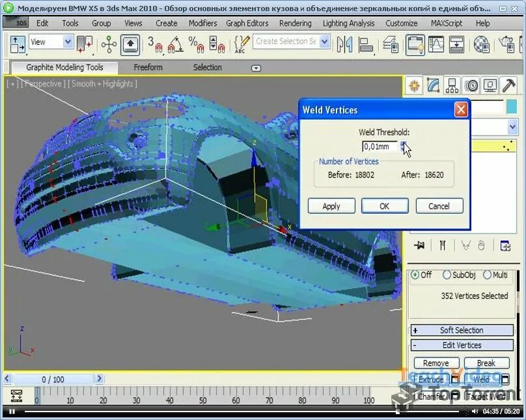Open the Modifiers menu
The height and width of the screenshot is (420, 526).
pos(202,23)
